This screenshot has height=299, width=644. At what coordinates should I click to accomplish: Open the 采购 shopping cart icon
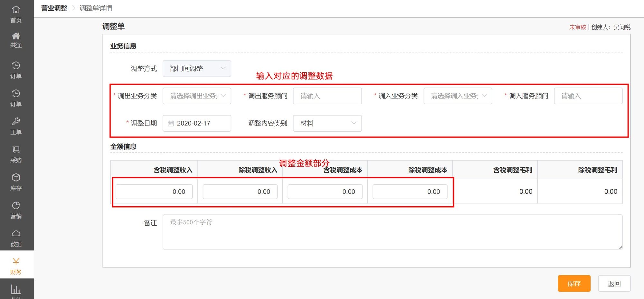(x=16, y=149)
